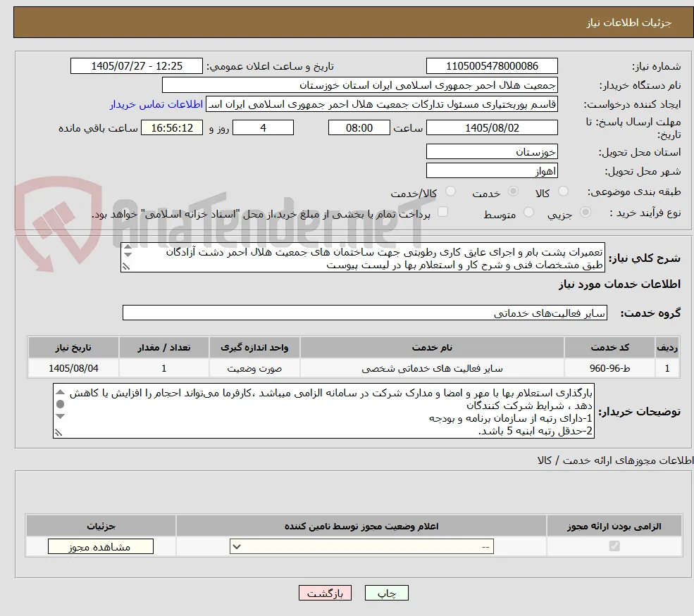
Task: Click the چاپ print button
Action: click(386, 593)
